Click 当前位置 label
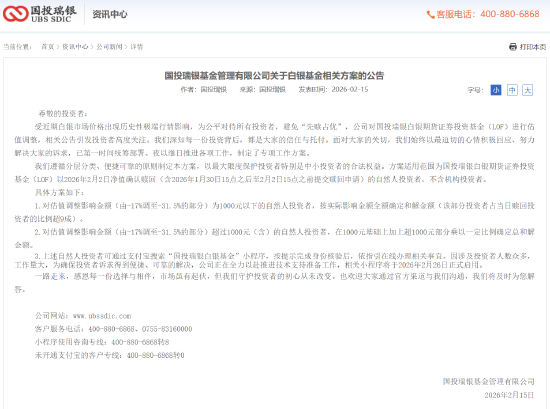 [x=18, y=47]
